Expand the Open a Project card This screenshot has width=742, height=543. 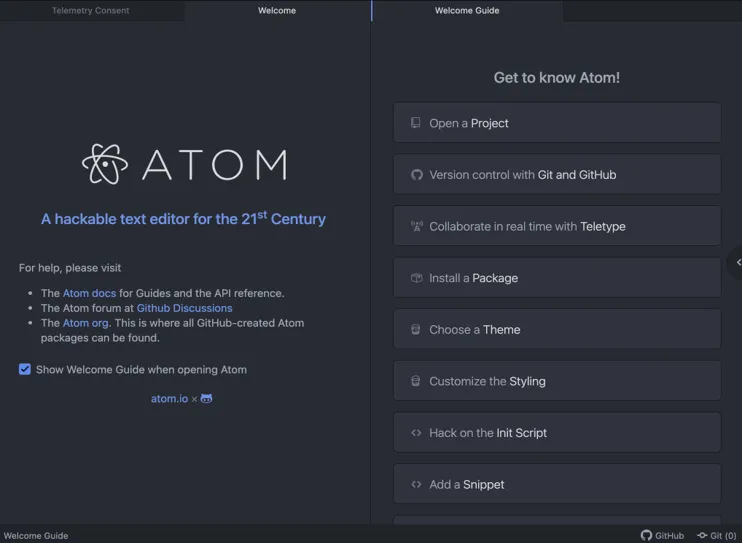pos(557,123)
